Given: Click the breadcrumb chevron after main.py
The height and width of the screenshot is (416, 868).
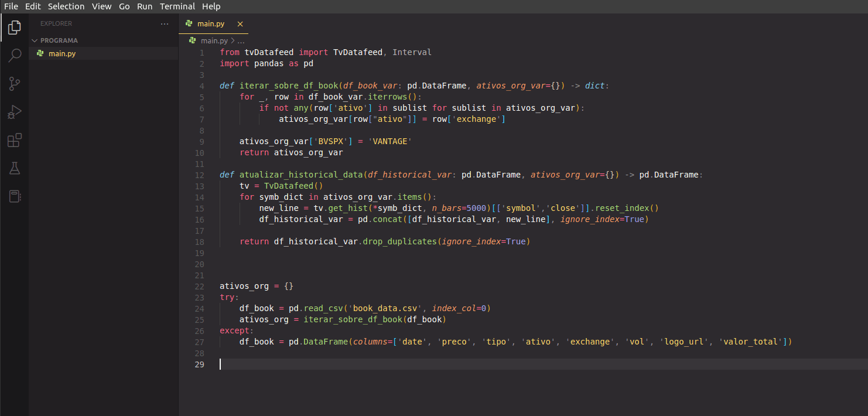Looking at the screenshot, I should pyautogui.click(x=233, y=40).
